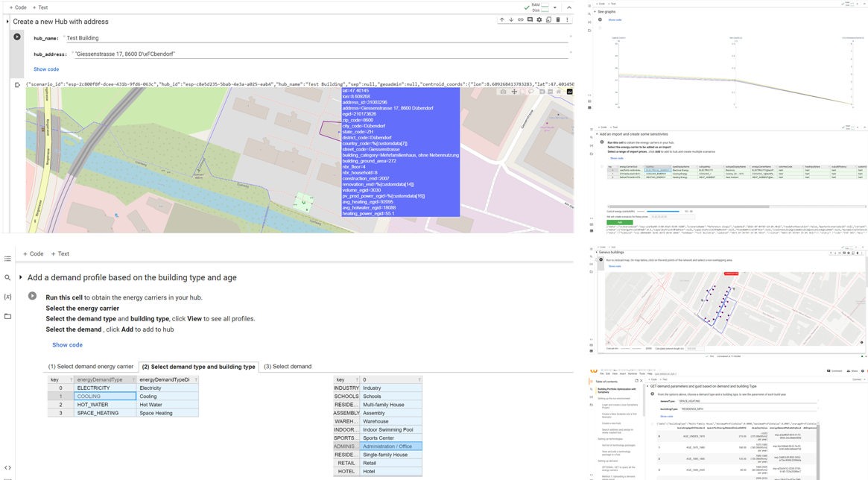Collapse the Add a demand profile section
The image size is (868, 480).
pos(20,277)
